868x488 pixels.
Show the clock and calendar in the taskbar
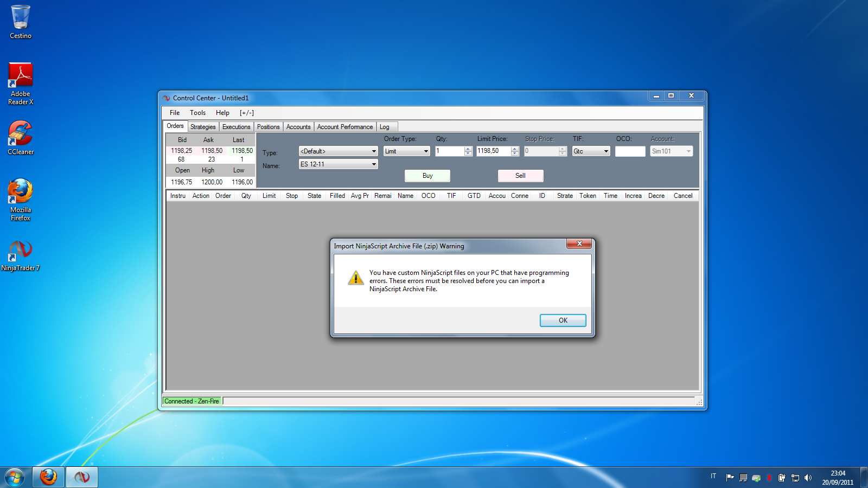(838, 478)
